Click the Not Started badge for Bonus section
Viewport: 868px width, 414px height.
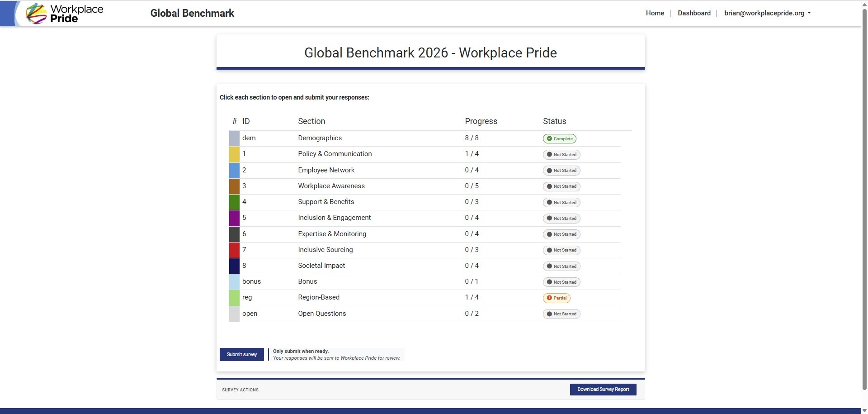561,282
